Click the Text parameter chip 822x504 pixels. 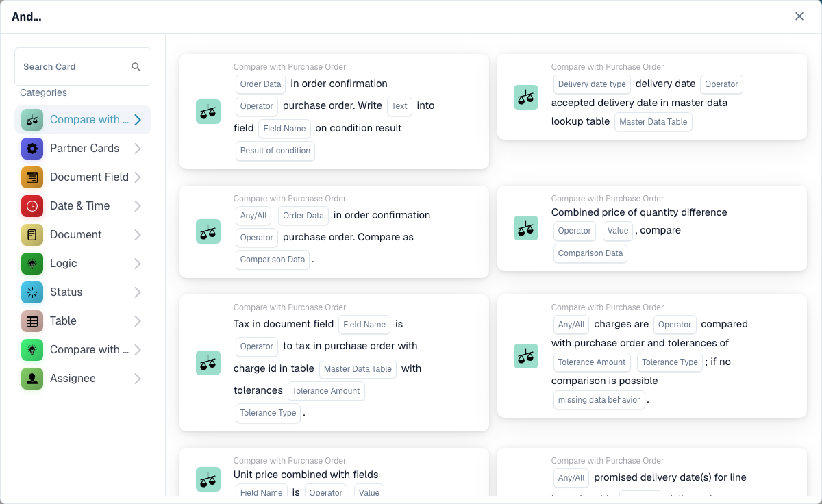[399, 106]
